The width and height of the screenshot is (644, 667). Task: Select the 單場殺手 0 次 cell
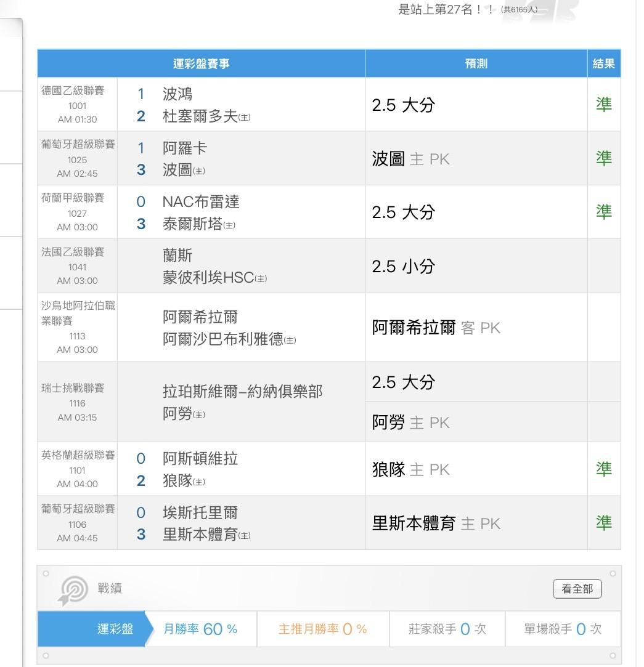point(563,629)
